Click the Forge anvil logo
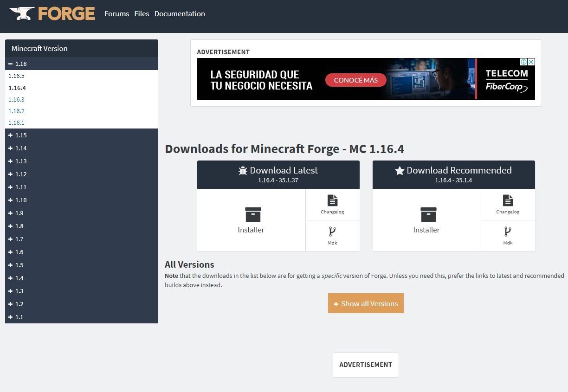This screenshot has height=392, width=568. [x=22, y=14]
